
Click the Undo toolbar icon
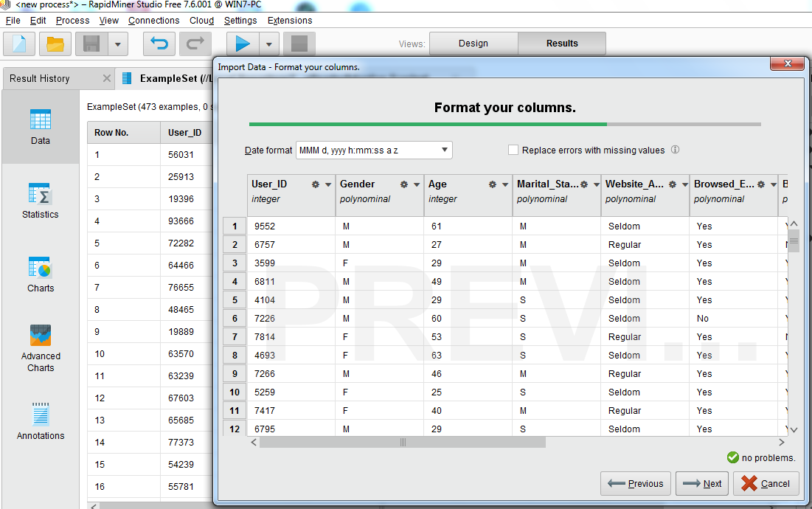(159, 44)
